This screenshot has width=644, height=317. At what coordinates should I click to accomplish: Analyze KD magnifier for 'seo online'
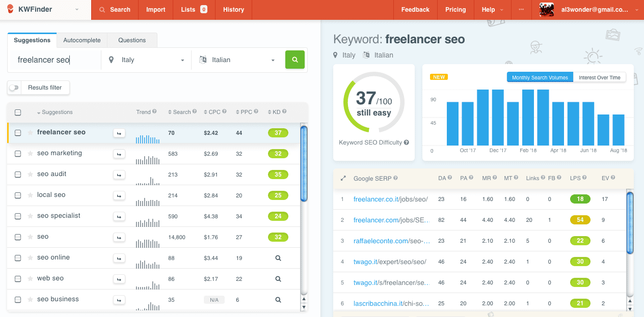(x=278, y=258)
